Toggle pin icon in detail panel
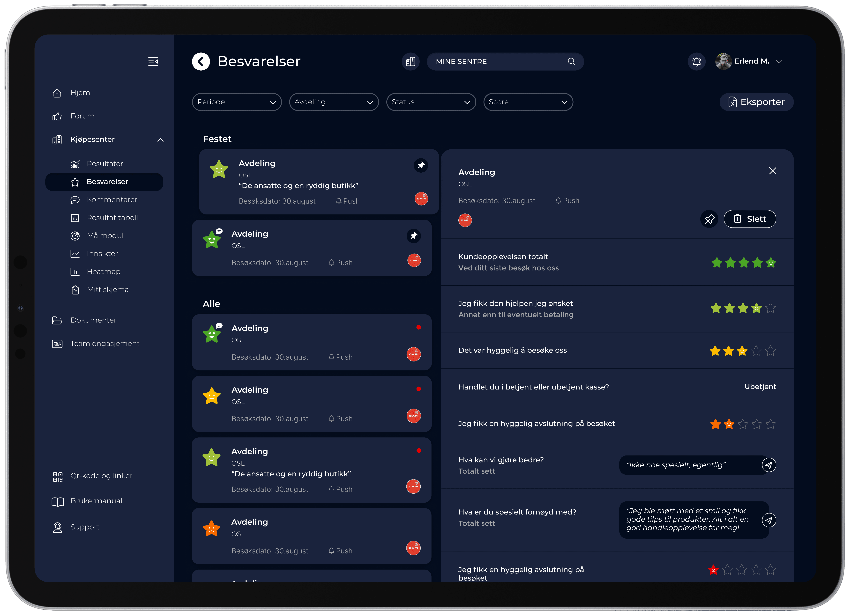This screenshot has width=851, height=616. tap(709, 219)
